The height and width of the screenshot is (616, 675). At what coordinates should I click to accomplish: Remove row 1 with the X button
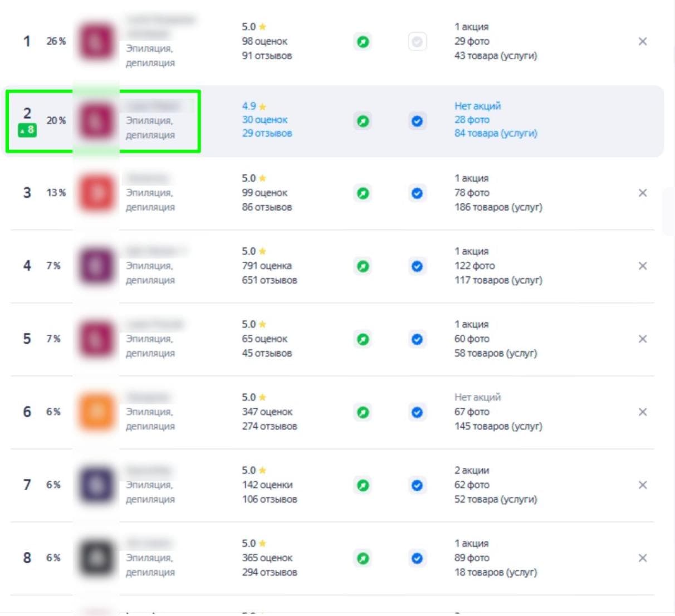click(x=642, y=42)
